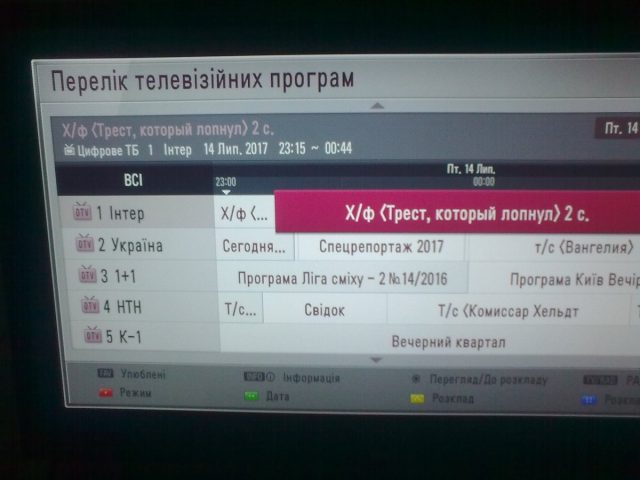Select the Спецрепортаж 2017 program
The image size is (640, 480).
381,247
